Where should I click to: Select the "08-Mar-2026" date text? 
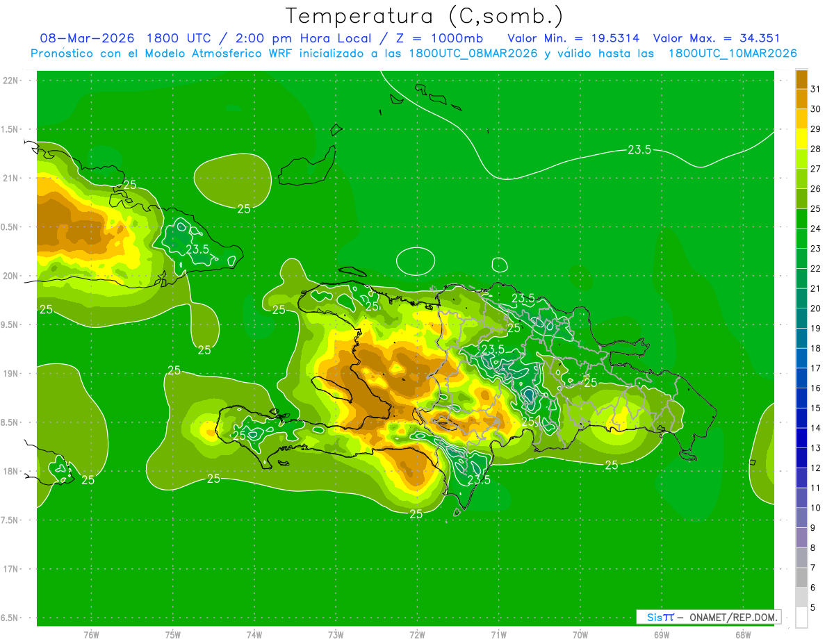pyautogui.click(x=87, y=38)
